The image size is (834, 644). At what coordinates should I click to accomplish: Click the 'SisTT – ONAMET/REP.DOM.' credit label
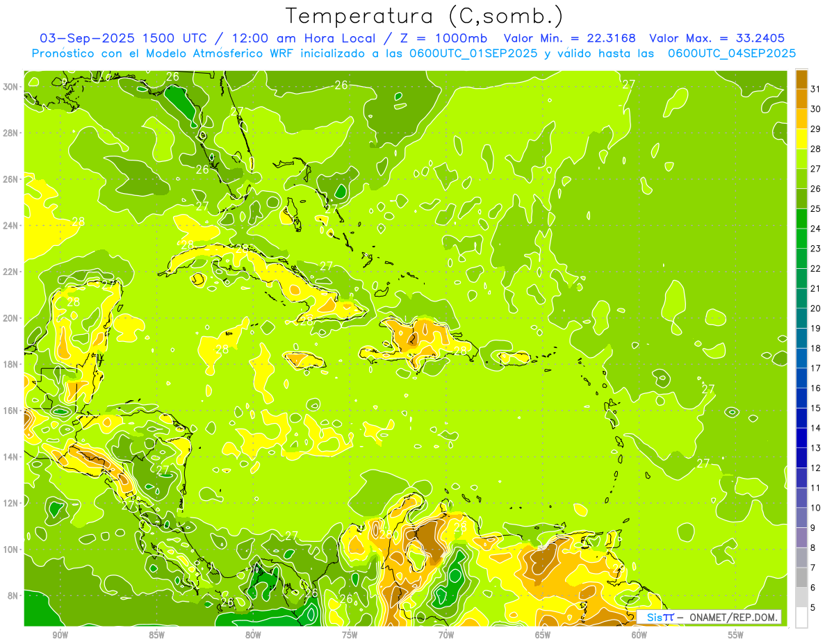point(709,617)
